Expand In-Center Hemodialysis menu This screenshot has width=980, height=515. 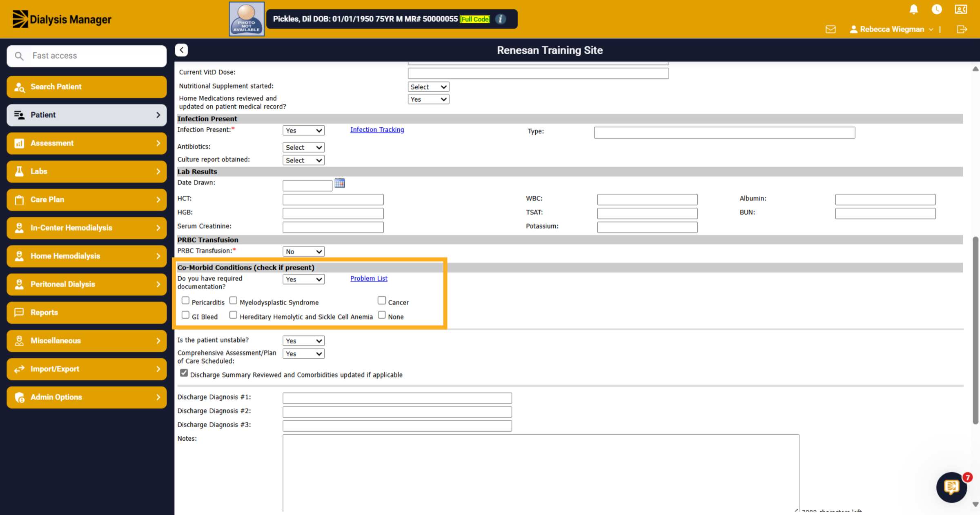[87, 228]
